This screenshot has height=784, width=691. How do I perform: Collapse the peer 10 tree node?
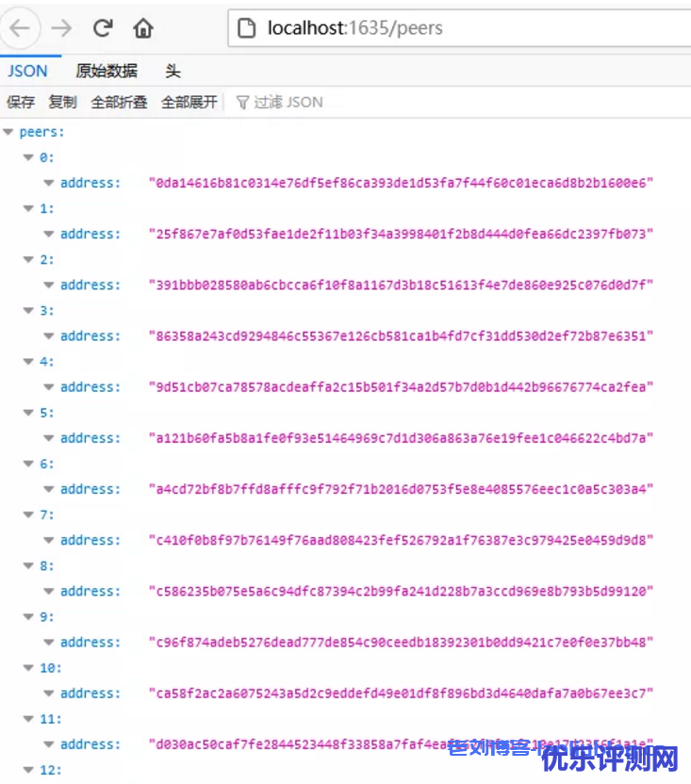click(x=28, y=668)
